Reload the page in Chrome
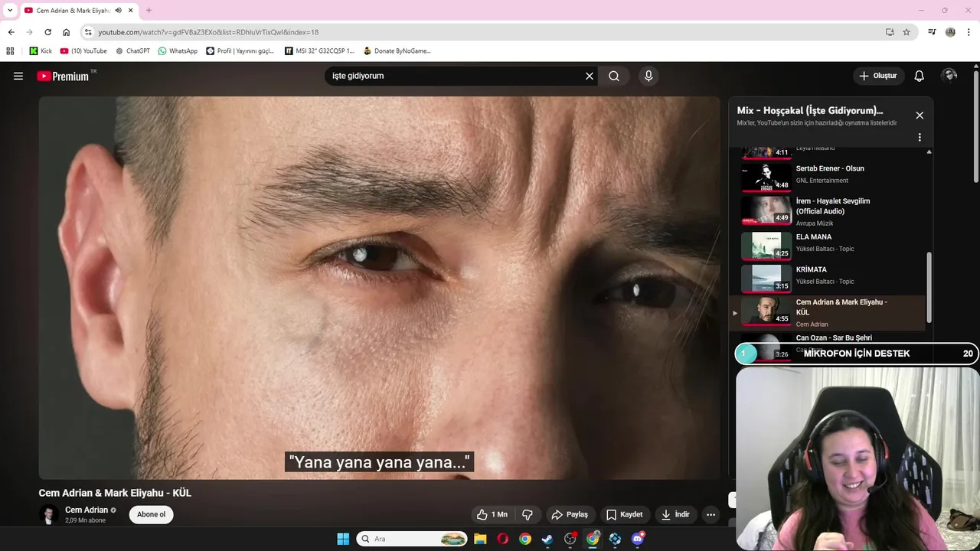The image size is (980, 551). tap(47, 32)
